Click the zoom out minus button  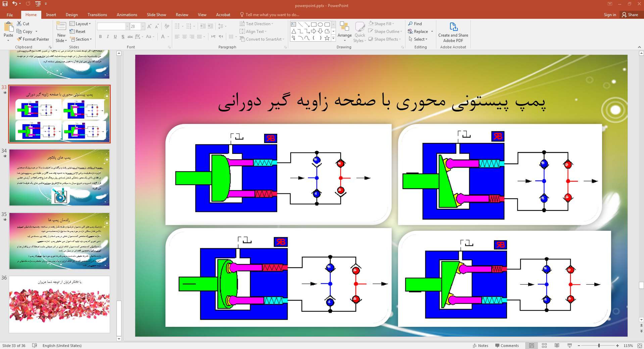point(579,346)
